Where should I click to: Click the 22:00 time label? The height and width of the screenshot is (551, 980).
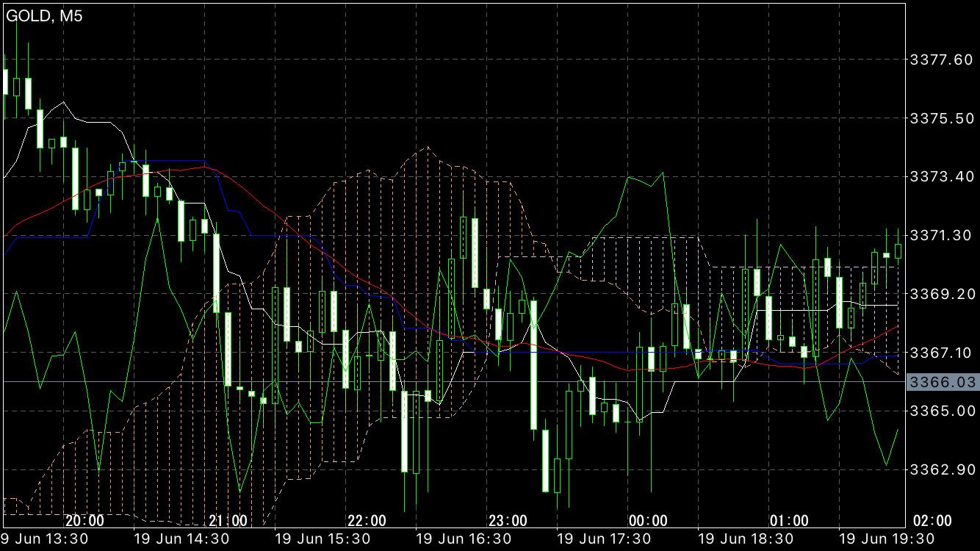[367, 521]
